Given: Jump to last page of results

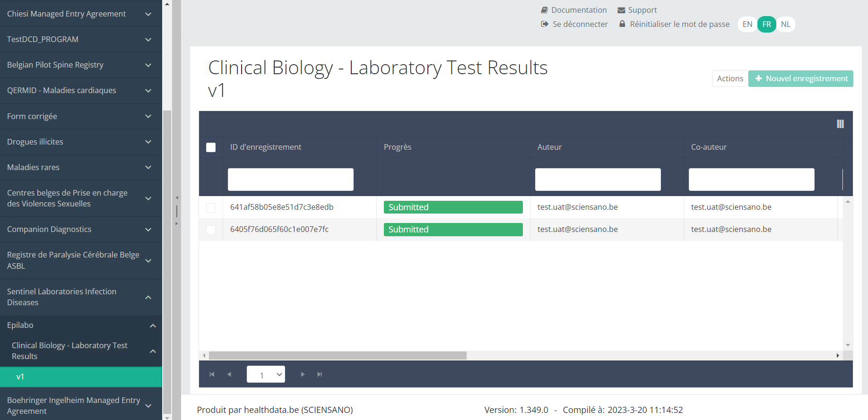Looking at the screenshot, I should (x=320, y=374).
